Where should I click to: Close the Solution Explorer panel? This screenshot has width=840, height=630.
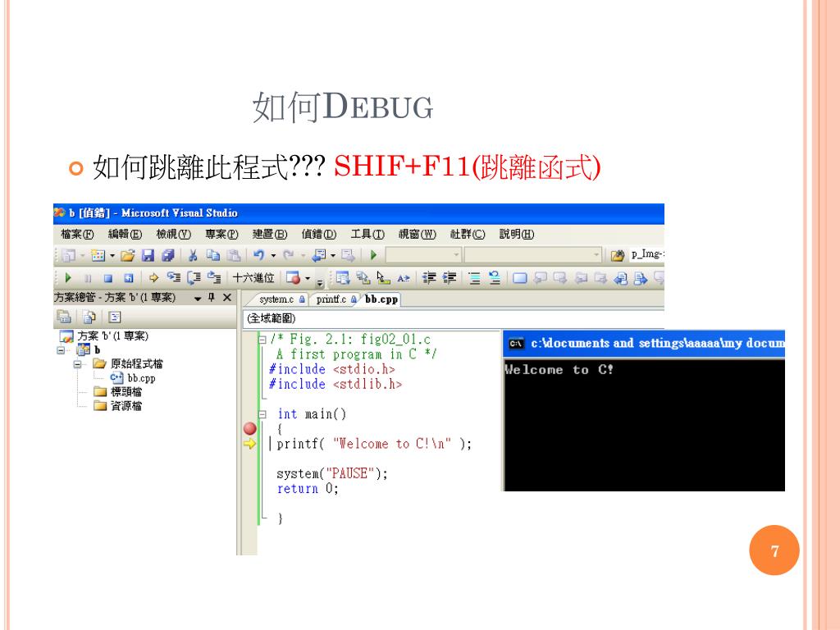pos(227,297)
